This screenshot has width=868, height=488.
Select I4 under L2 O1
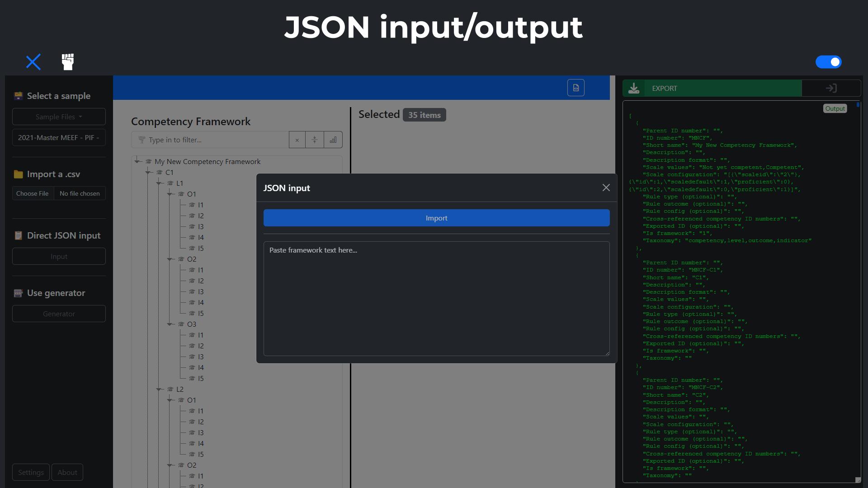201,443
